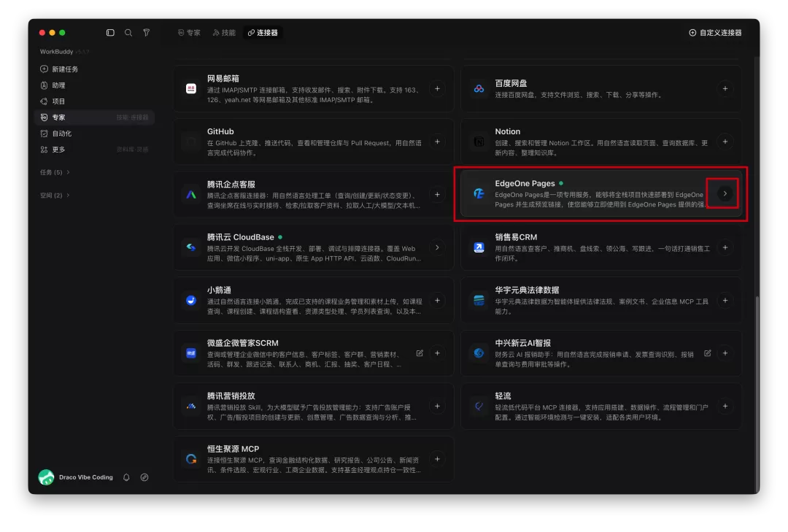Image resolution: width=788 pixels, height=532 pixels.
Task: Add the 销售易CRM connector with plus
Action: point(725,247)
